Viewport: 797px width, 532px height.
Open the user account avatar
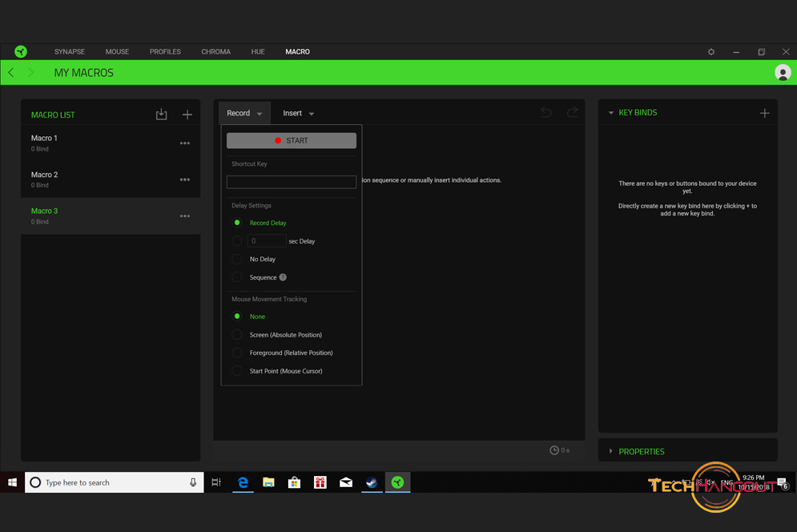coord(783,73)
